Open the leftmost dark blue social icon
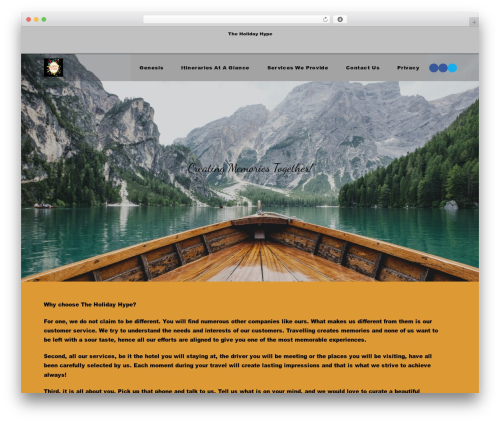Viewport: 500px width, 423px height. (434, 68)
